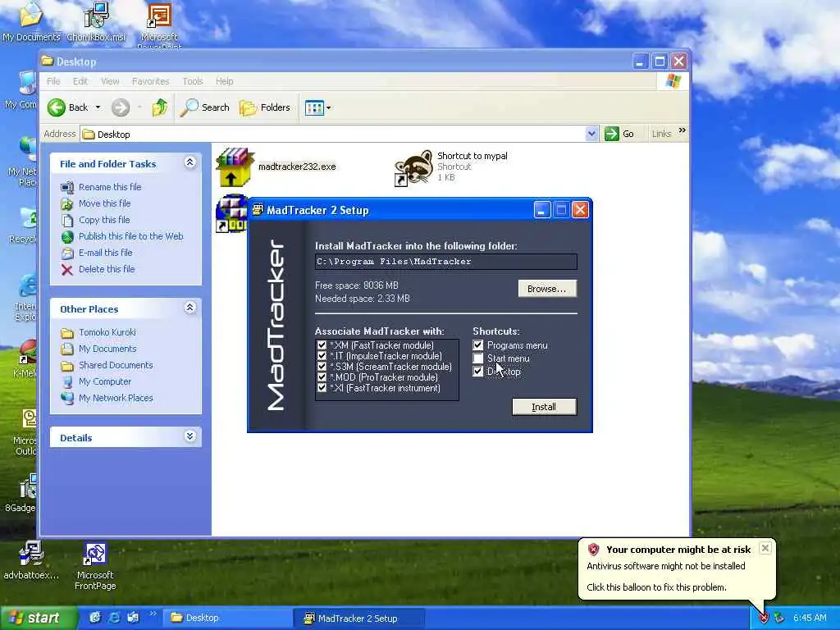
Task: Close the security warning balloon
Action: [x=765, y=548]
